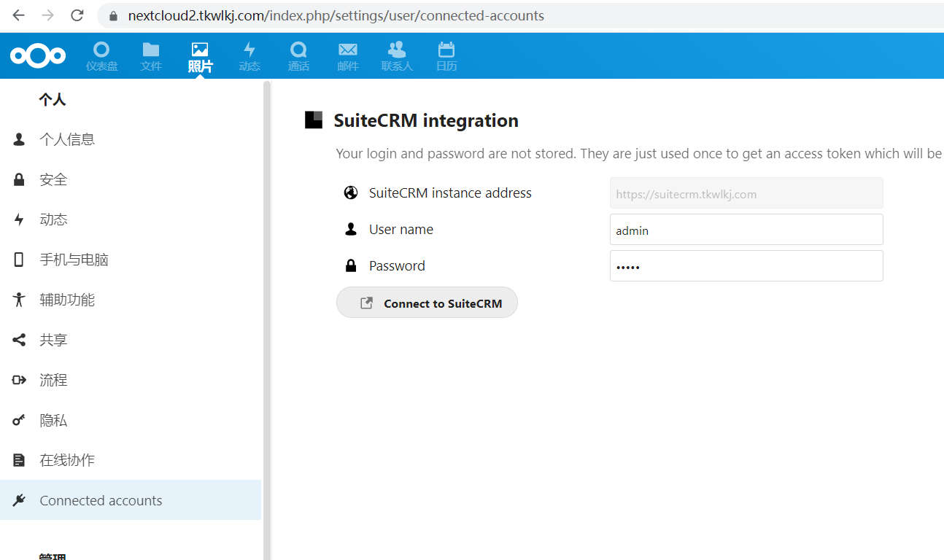Click the Nextcloud logo
The width and height of the screenshot is (944, 560).
pyautogui.click(x=38, y=55)
